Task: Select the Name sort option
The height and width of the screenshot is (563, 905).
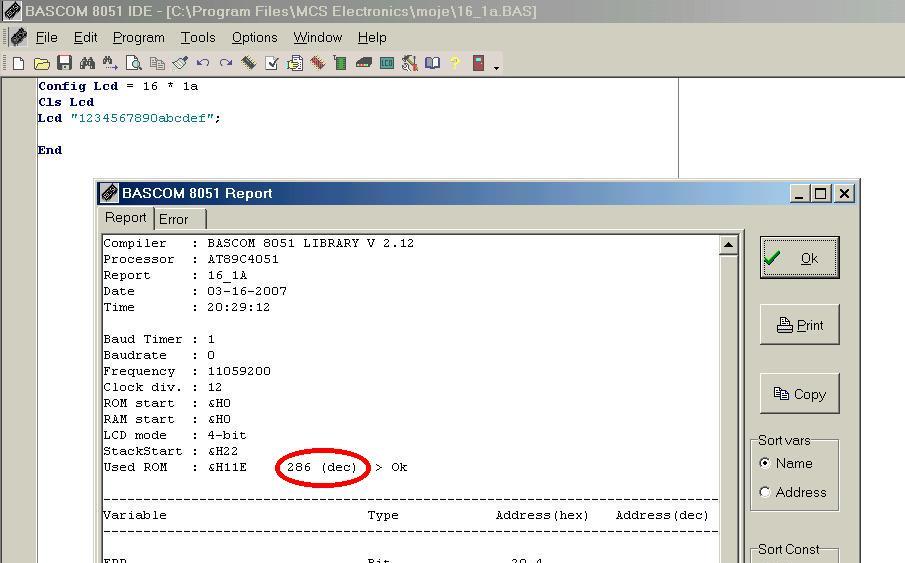Action: (766, 463)
